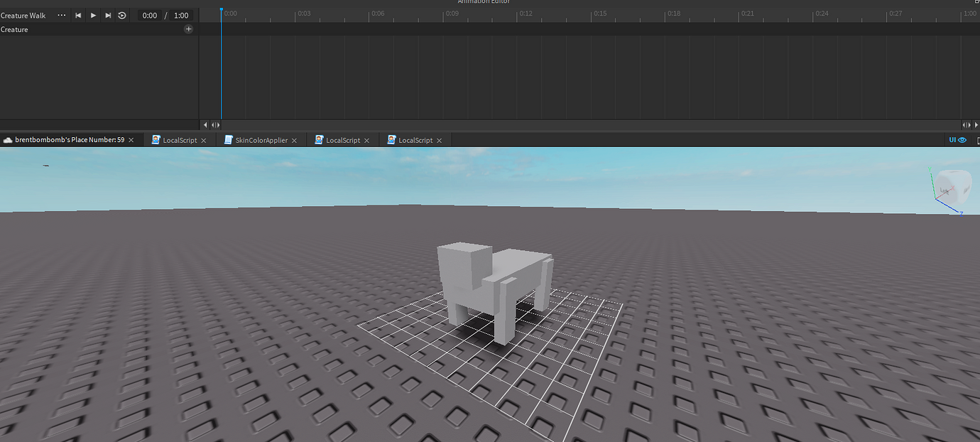Jump to animation end using skip-forward icon

tap(108, 15)
